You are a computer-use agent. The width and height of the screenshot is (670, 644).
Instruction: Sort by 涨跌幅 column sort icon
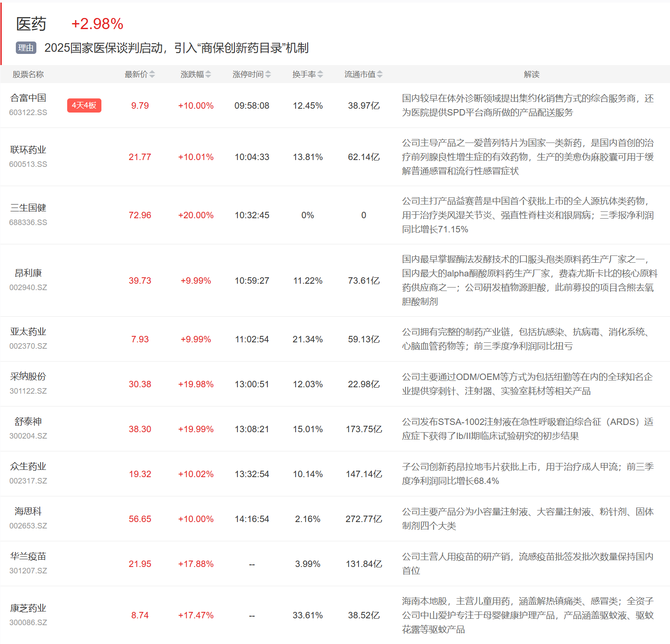tap(208, 74)
